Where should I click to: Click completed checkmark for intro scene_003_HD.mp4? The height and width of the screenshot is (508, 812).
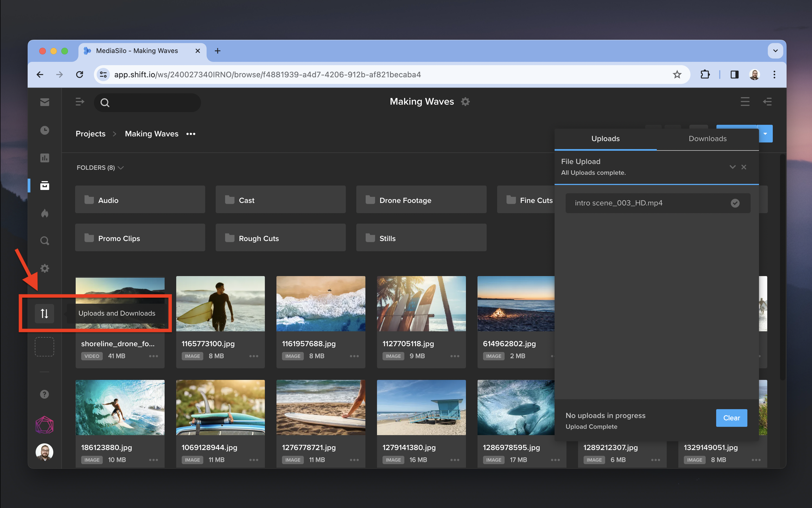point(735,203)
